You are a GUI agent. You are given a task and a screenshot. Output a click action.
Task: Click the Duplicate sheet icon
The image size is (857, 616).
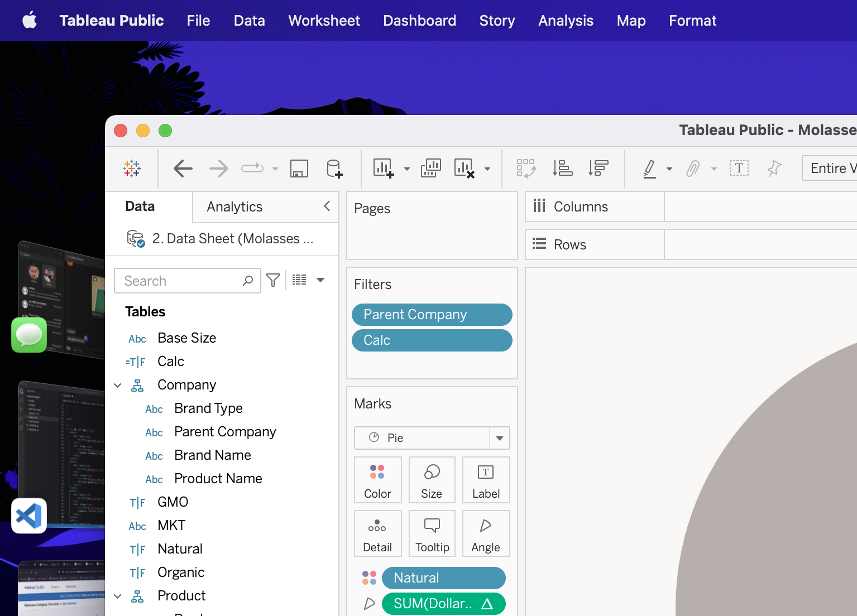click(x=430, y=168)
